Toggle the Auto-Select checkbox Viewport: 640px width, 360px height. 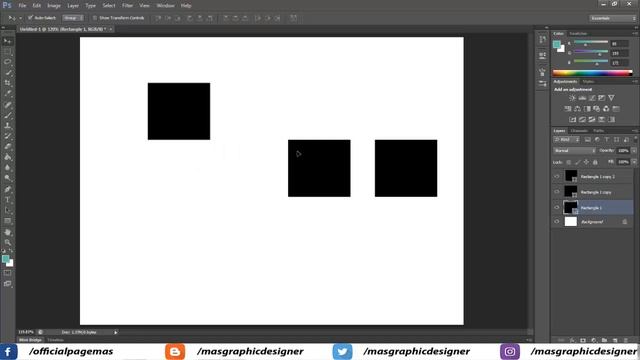pyautogui.click(x=30, y=18)
